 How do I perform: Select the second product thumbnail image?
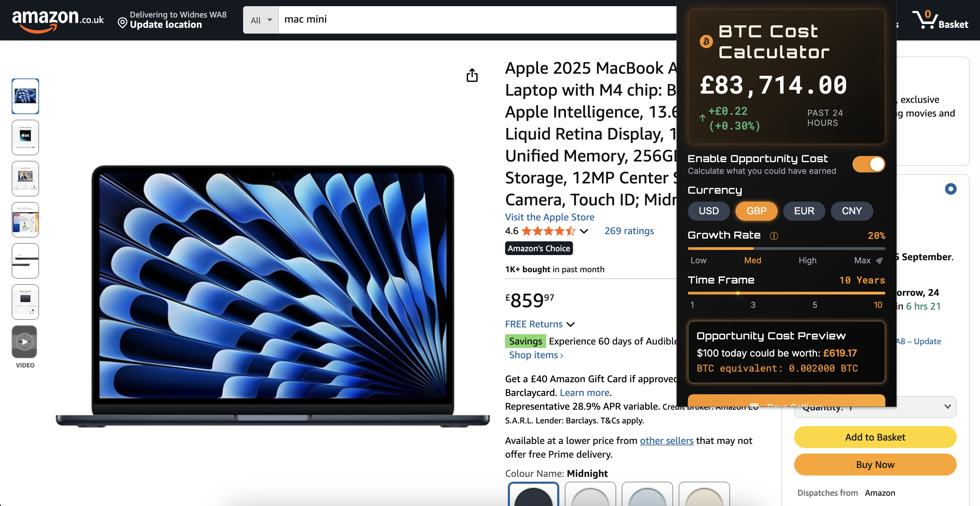25,137
